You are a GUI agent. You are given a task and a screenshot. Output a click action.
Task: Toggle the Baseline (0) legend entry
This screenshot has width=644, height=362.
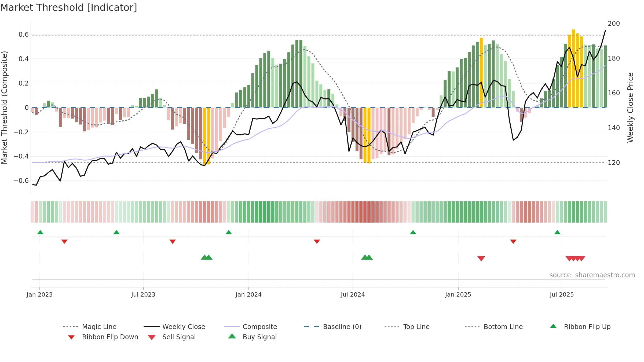pos(333,327)
